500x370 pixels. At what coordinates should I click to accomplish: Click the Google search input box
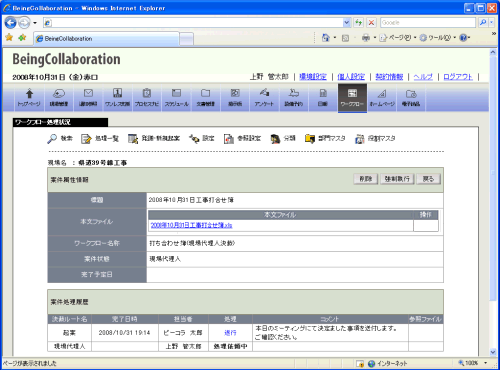click(x=428, y=23)
